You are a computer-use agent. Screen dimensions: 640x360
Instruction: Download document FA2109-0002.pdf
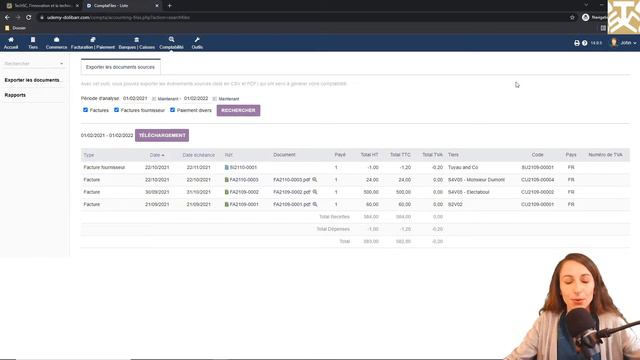pos(291,192)
